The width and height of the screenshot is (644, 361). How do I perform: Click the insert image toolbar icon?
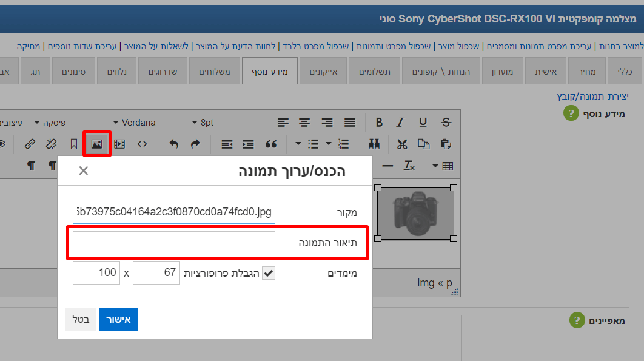96,144
